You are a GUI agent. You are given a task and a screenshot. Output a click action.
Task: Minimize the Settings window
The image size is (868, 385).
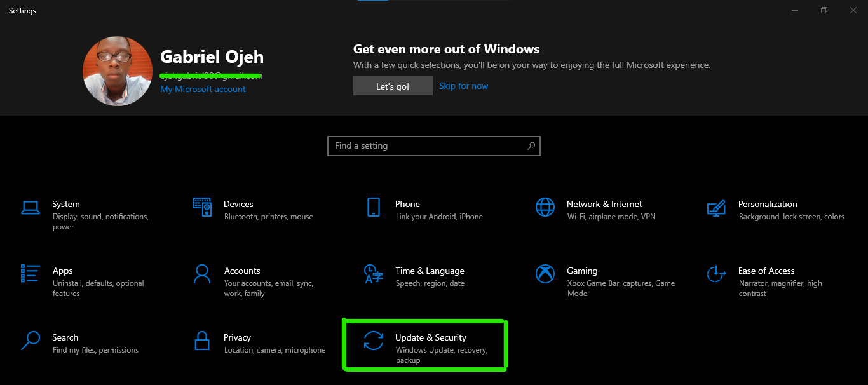click(x=795, y=10)
